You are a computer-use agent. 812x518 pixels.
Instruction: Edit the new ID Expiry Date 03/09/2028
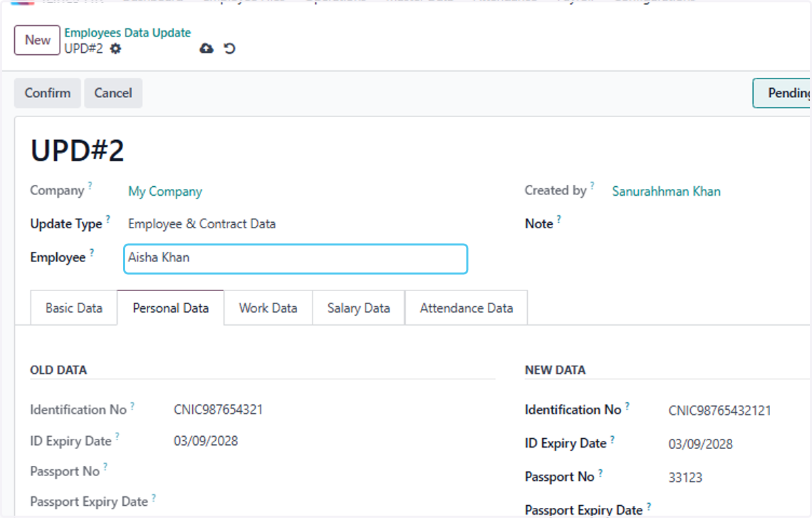[x=700, y=444]
